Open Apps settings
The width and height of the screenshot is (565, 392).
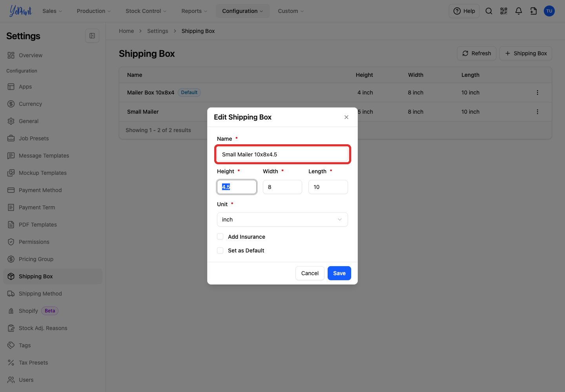click(x=53, y=87)
